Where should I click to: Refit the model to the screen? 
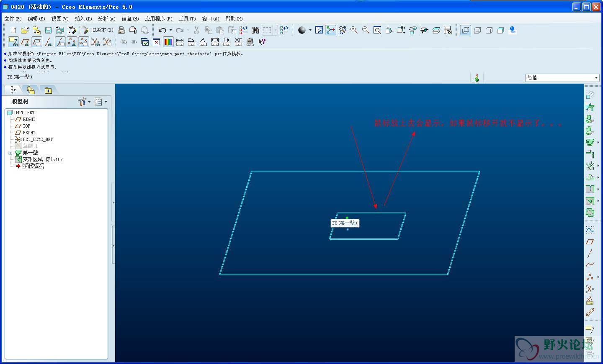pos(377,30)
